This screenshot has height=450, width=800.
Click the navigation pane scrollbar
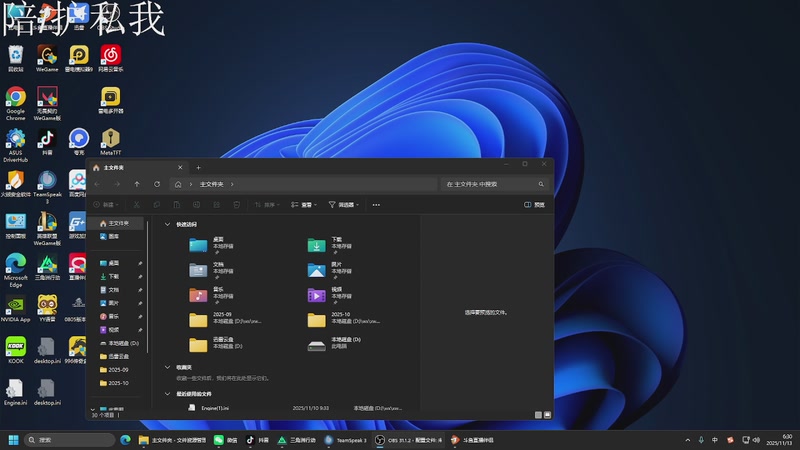pos(148,286)
